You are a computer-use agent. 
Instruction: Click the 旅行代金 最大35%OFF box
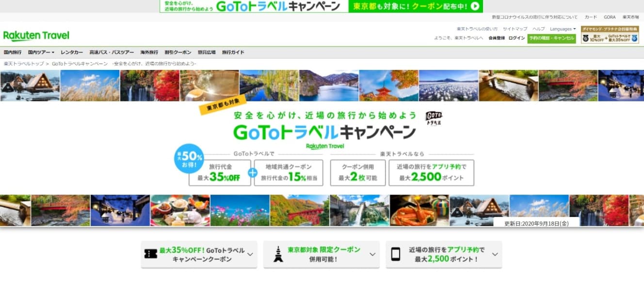tap(220, 173)
